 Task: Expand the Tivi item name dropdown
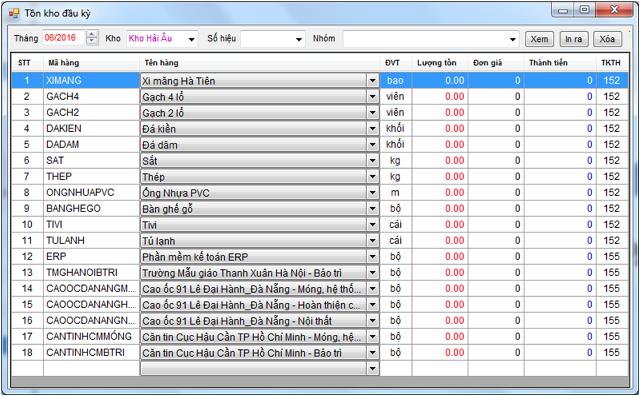pyautogui.click(x=372, y=225)
